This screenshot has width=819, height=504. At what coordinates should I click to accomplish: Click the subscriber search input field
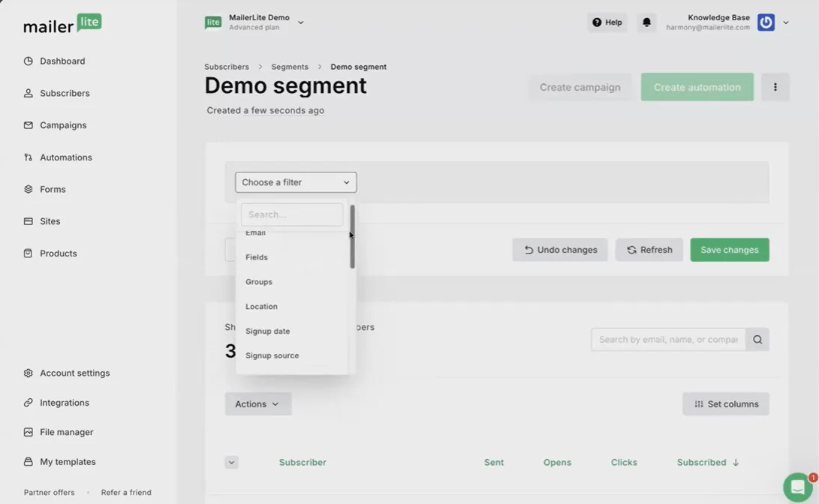(x=669, y=340)
